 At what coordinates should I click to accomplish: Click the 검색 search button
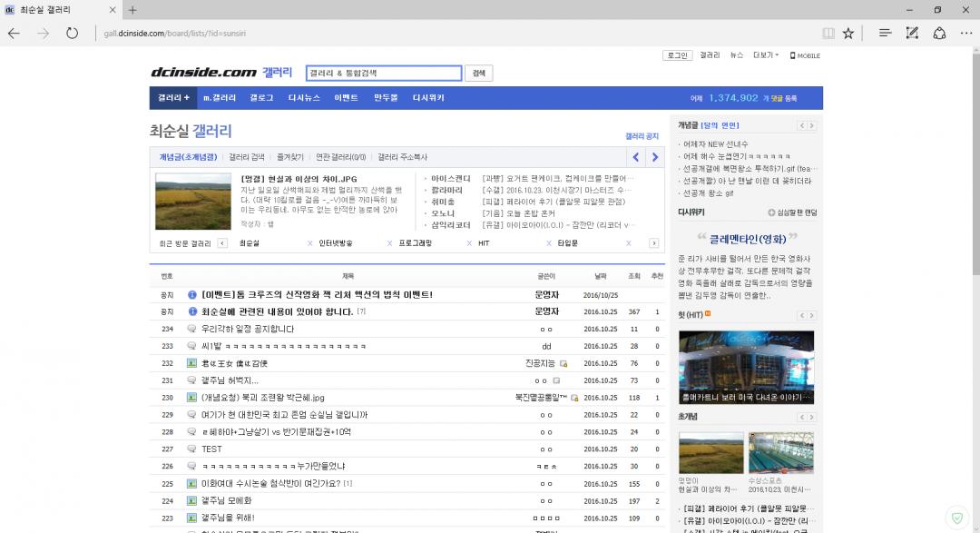coord(478,74)
